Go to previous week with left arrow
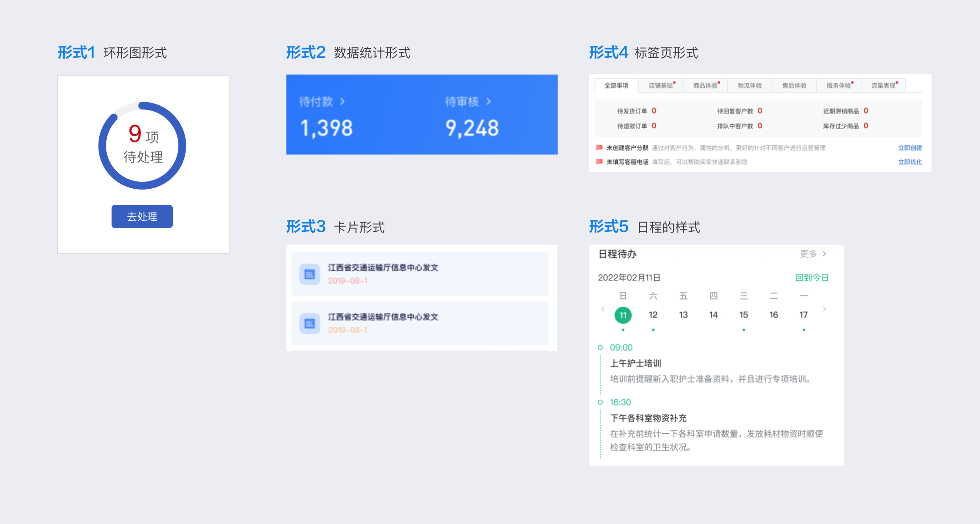The image size is (980, 524). (603, 309)
